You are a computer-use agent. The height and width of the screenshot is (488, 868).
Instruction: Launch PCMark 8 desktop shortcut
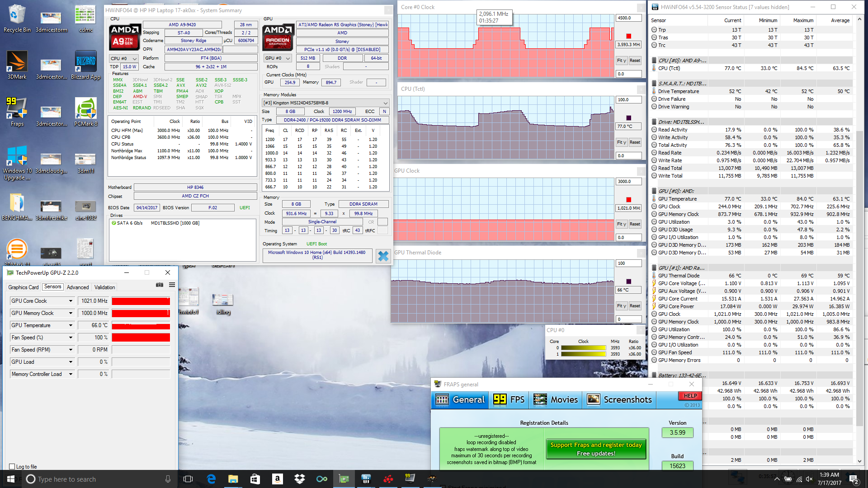click(86, 112)
